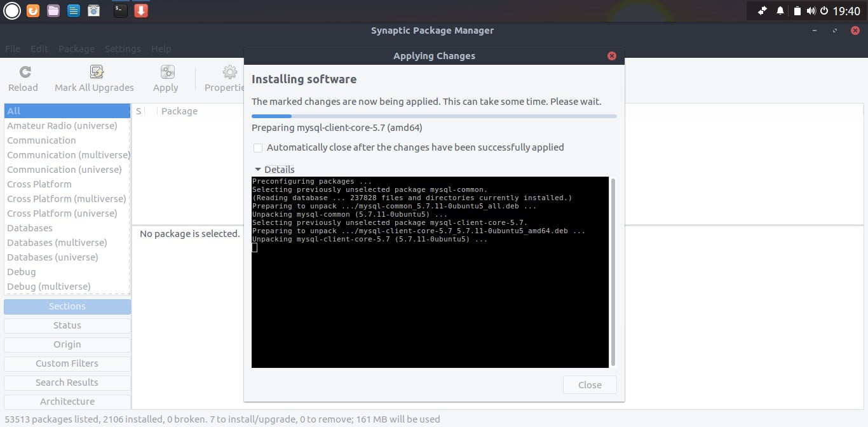Show the Search Results view
Viewport: 868px width, 427px height.
67,383
